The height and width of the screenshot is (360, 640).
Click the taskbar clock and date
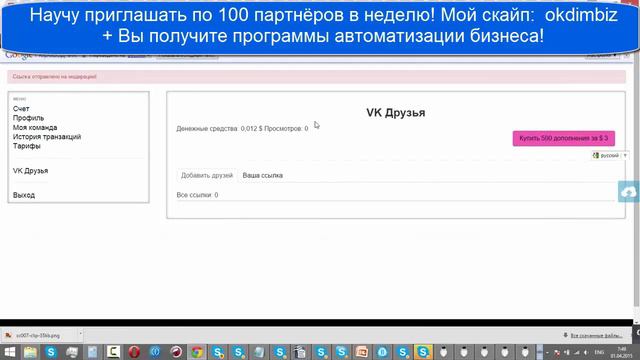tap(622, 352)
